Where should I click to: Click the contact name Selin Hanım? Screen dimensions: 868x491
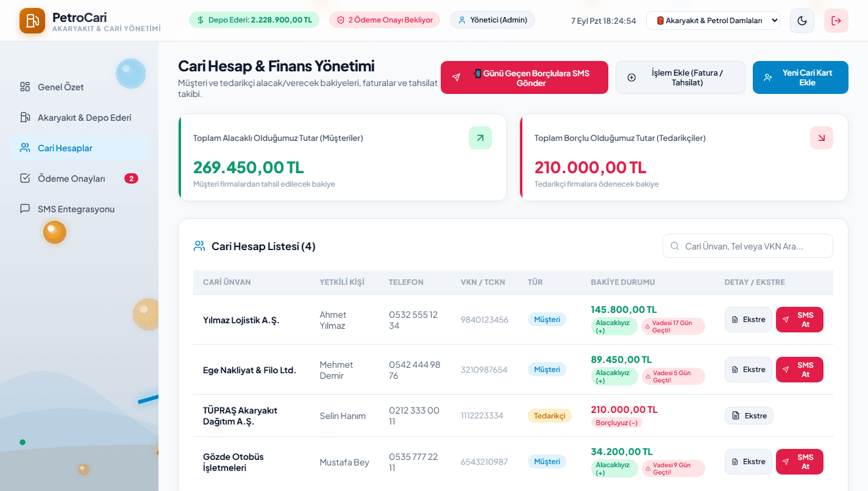[x=343, y=416]
